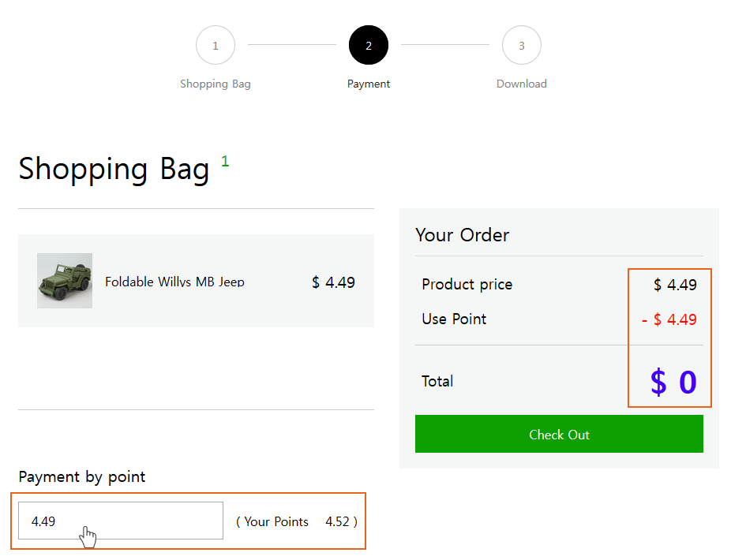Click step 3 Download circle

[522, 45]
